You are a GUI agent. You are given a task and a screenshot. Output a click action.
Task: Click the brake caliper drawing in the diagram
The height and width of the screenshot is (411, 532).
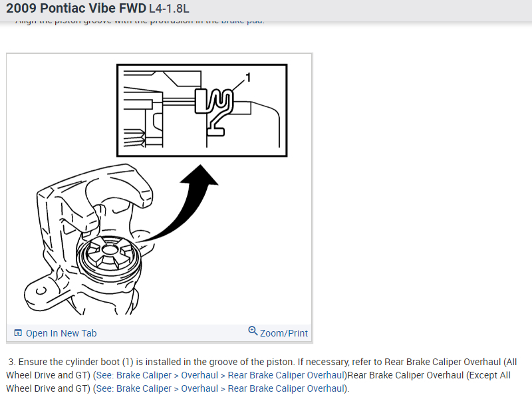(90, 239)
